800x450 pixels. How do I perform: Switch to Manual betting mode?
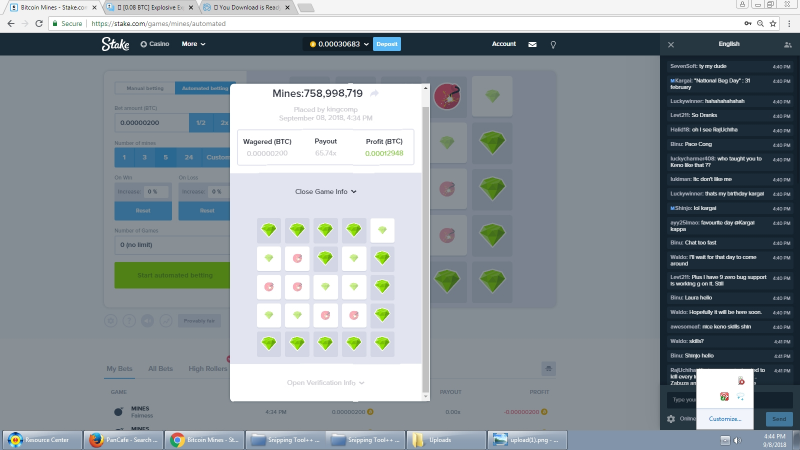click(x=145, y=88)
